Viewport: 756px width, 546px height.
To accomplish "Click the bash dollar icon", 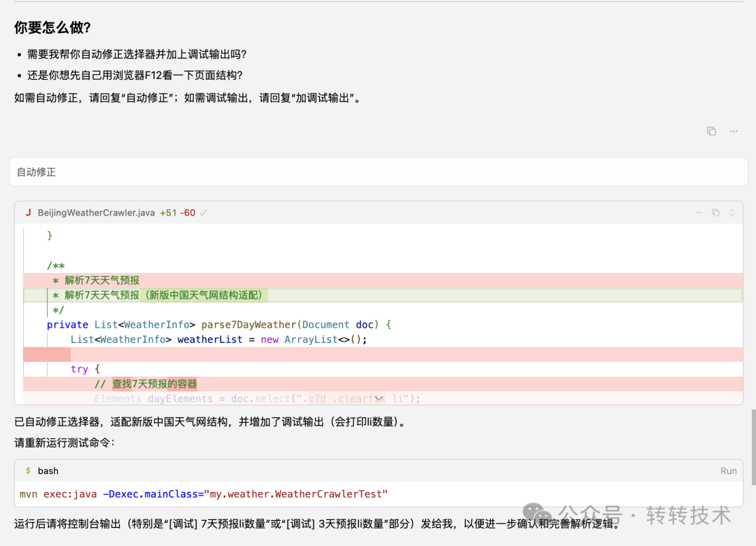I will (28, 471).
